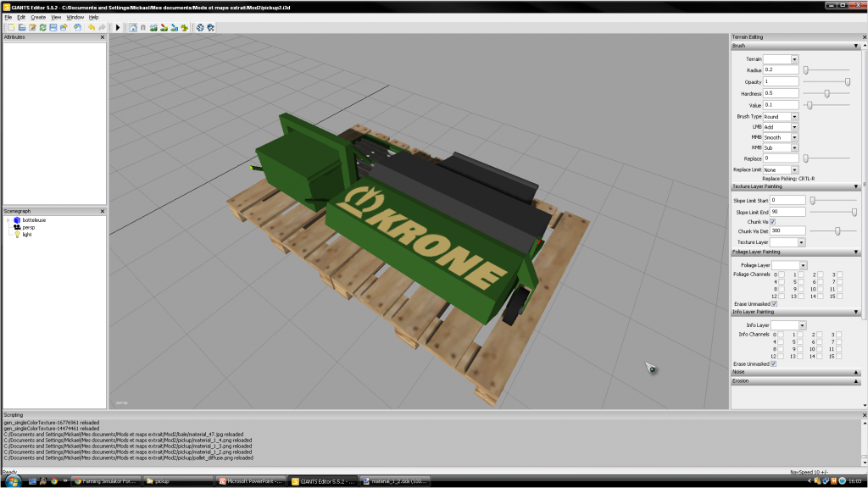The image size is (868, 488).
Task: Select the blue-brush terrain paint icon
Action: (175, 28)
